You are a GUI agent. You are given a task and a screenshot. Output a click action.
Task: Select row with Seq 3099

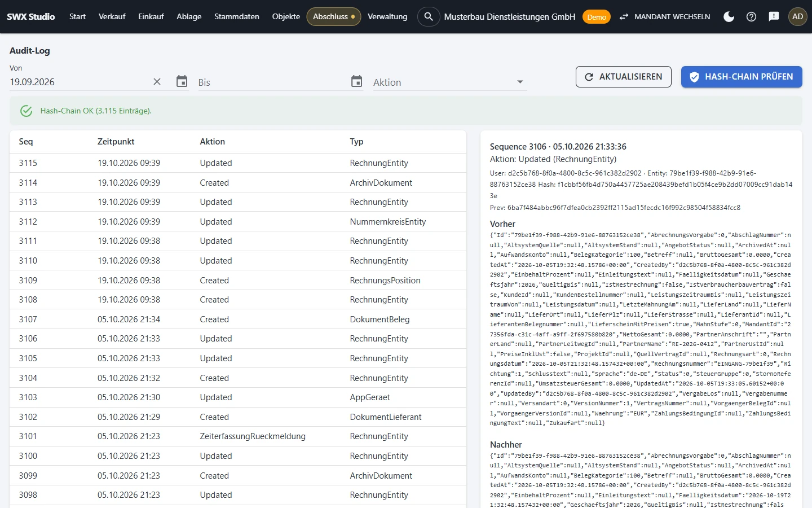pos(238,476)
